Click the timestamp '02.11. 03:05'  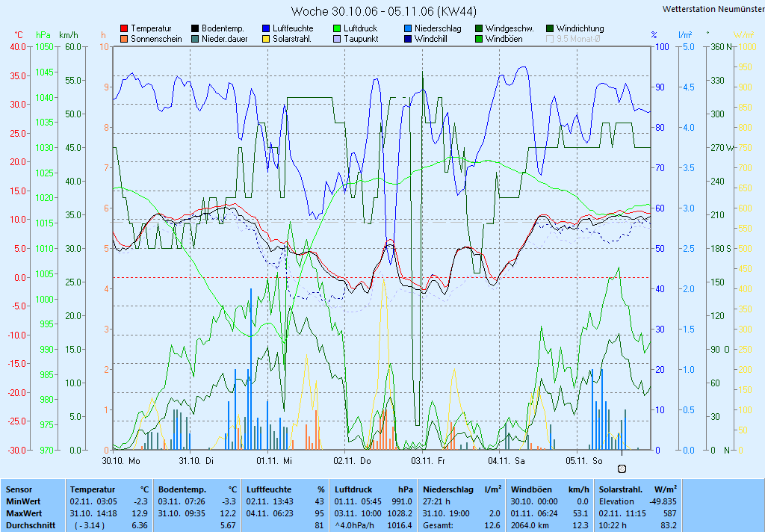tap(93, 502)
